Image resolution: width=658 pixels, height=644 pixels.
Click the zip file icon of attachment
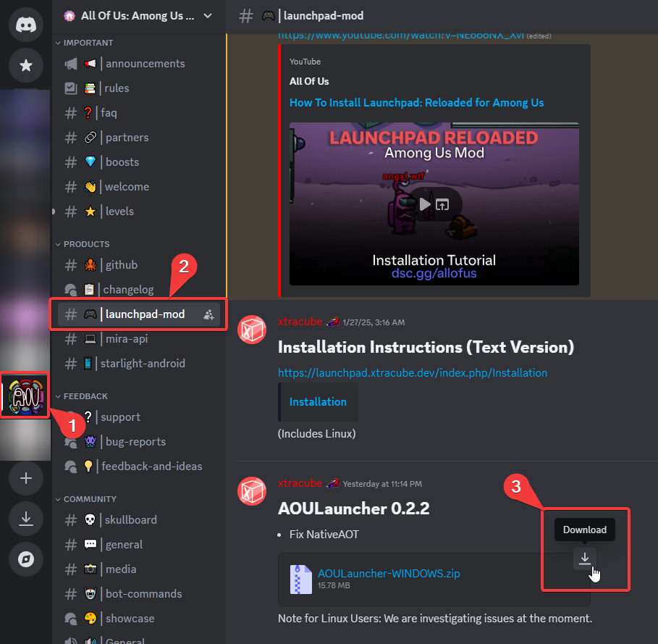(301, 580)
